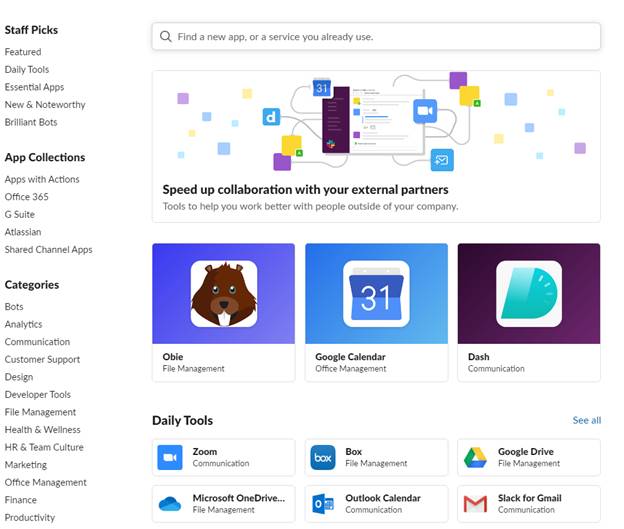Open Developer Tools category
This screenshot has width=624, height=529.
point(38,394)
